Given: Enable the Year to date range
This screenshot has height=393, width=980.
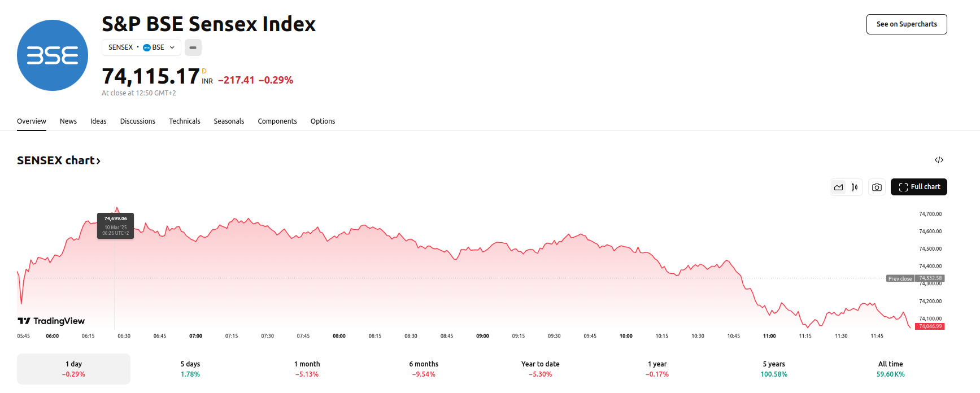Looking at the screenshot, I should point(540,369).
